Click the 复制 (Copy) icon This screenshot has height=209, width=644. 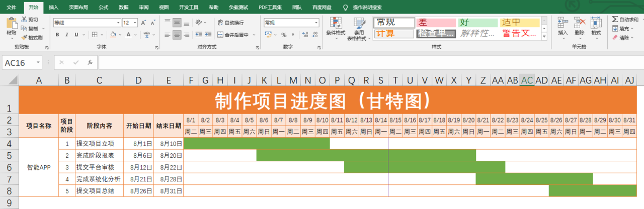point(24,29)
